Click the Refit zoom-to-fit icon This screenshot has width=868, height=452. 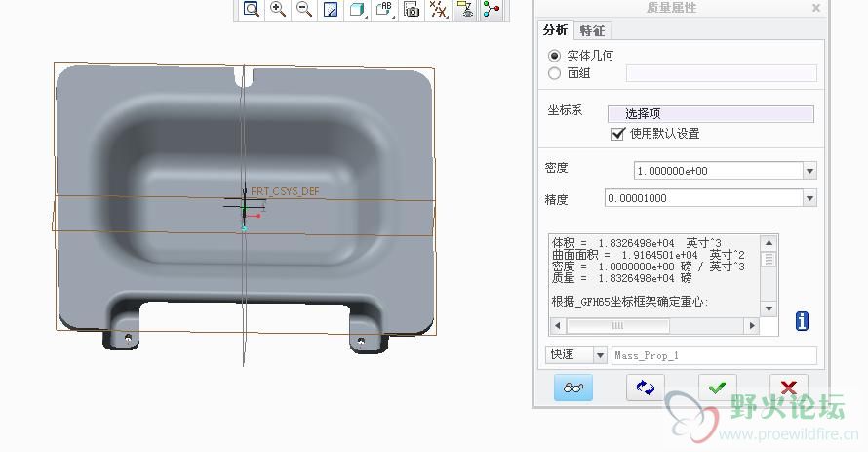(252, 9)
